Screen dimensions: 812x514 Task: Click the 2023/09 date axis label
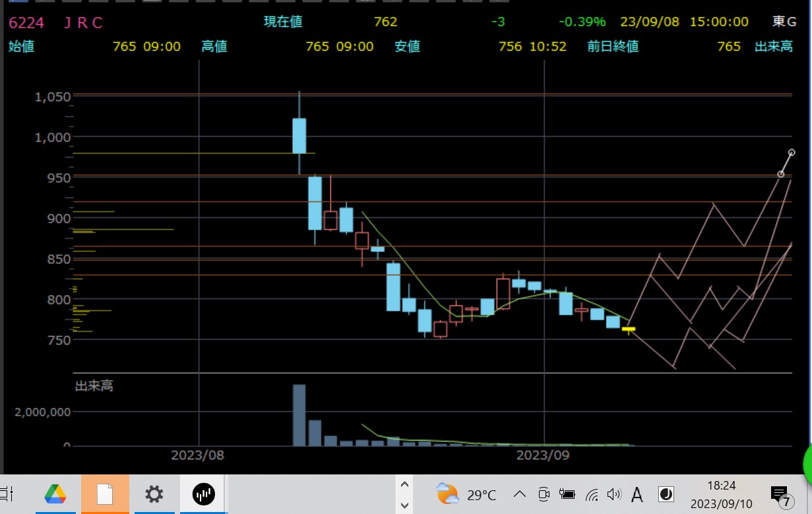coord(544,455)
